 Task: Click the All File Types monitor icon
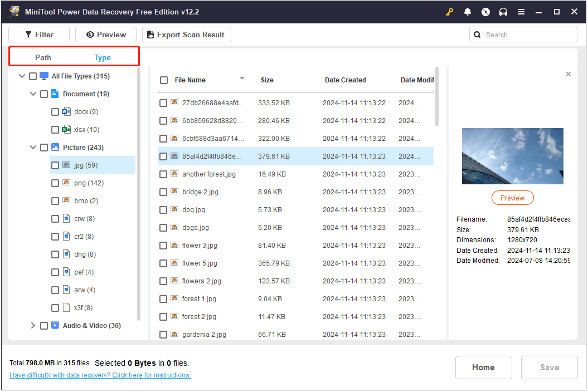tap(44, 76)
